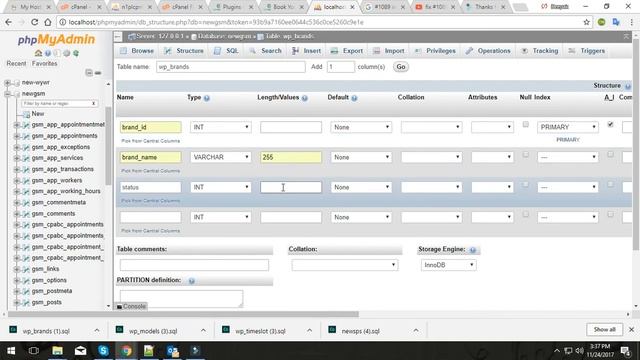Clear the table filter with X
640x360 pixels.
tap(93, 104)
